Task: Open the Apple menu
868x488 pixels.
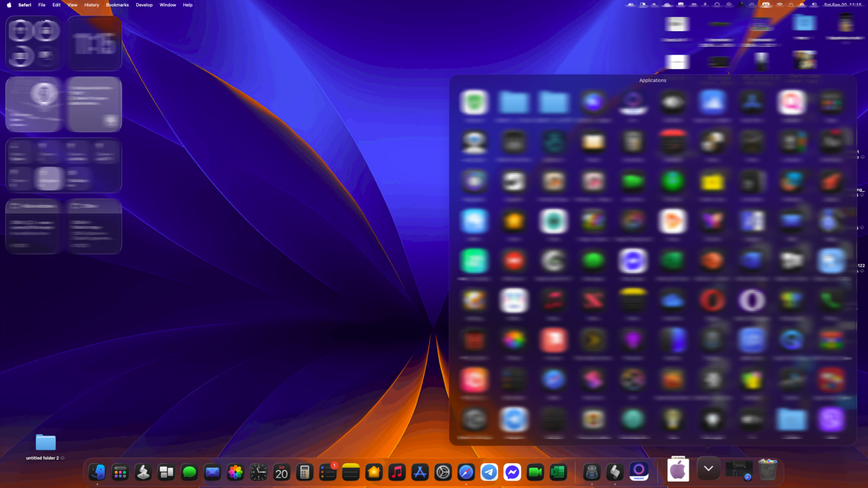Action: point(9,5)
